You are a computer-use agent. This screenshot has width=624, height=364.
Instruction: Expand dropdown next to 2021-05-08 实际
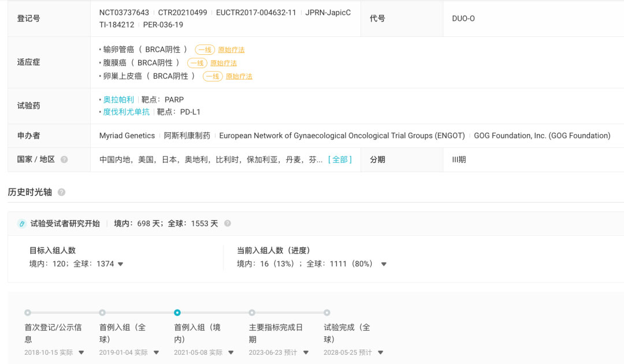[231, 352]
